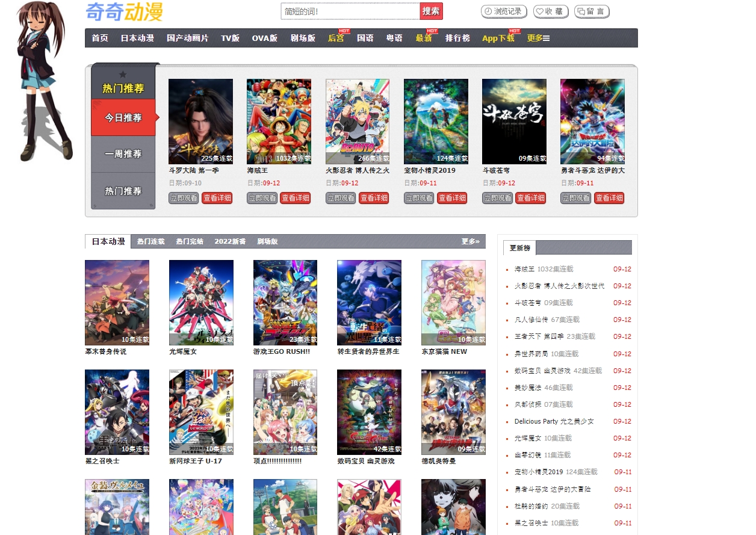The width and height of the screenshot is (756, 535).
Task: Click 立即观看 under 斗罗大陆
Action: pyautogui.click(x=184, y=198)
